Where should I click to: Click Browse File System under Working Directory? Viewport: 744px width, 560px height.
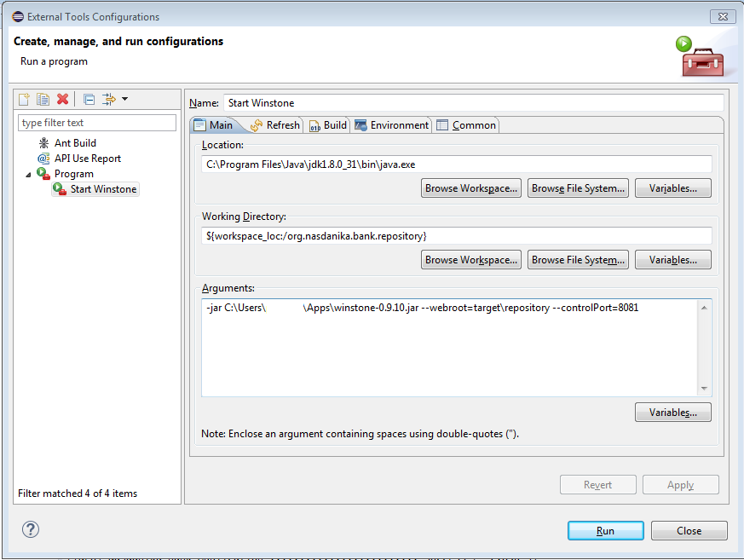click(578, 260)
